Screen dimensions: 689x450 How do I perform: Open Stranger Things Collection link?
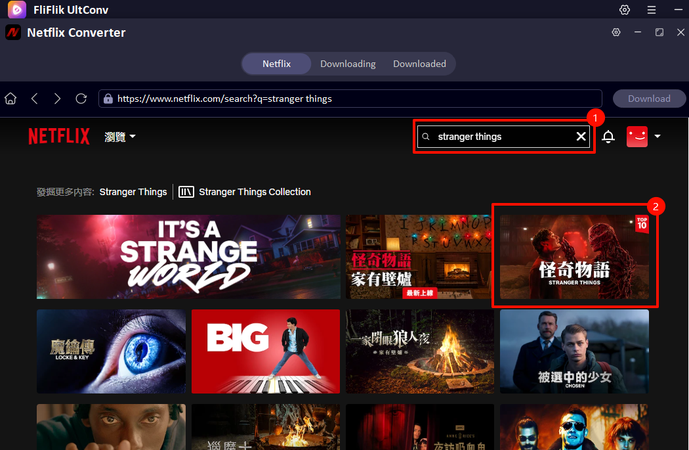click(255, 192)
